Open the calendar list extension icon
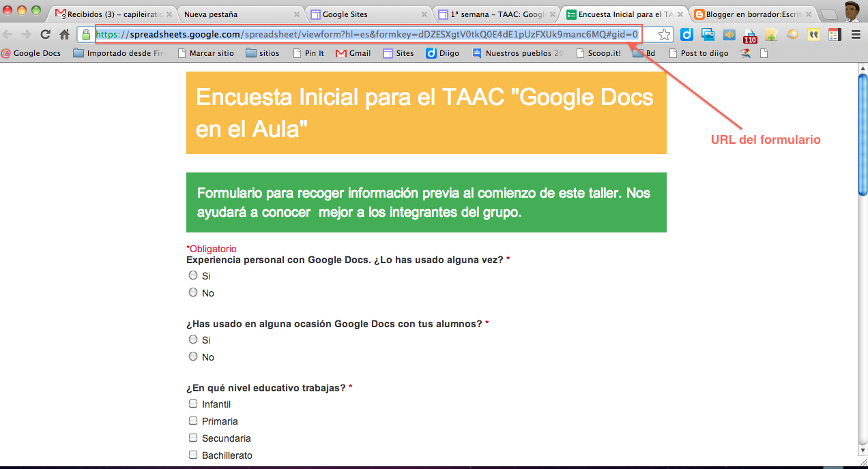Viewport: 868px width, 469px height. (x=834, y=34)
